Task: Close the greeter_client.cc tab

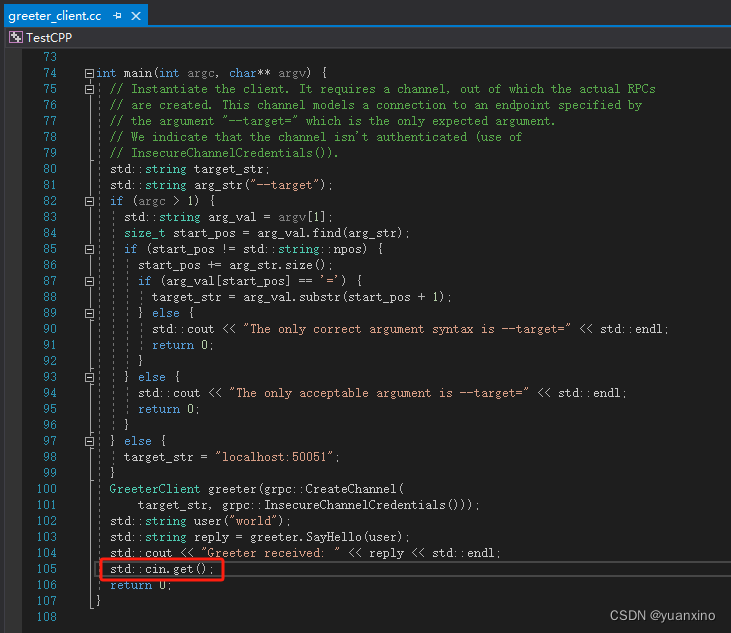Action: point(137,16)
